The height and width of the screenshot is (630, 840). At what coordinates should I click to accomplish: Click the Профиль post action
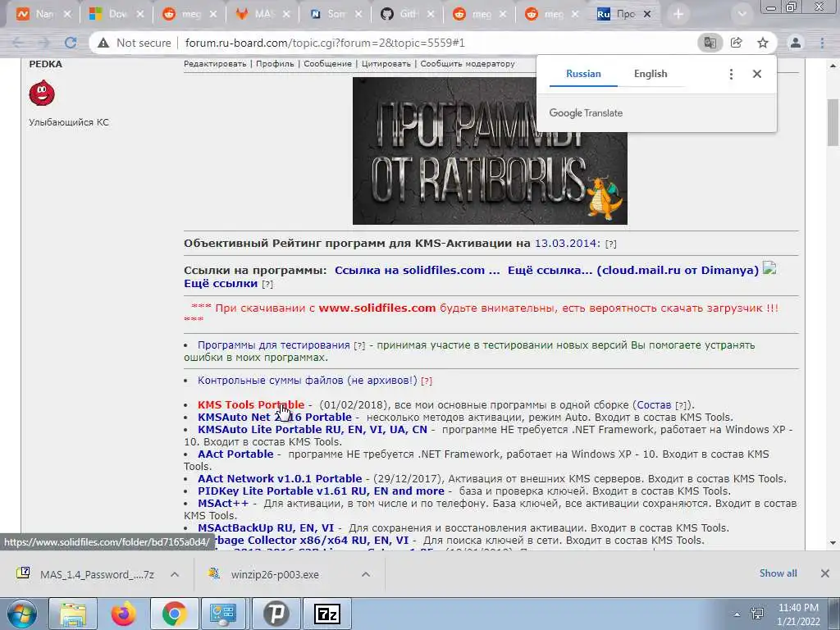pyautogui.click(x=275, y=64)
